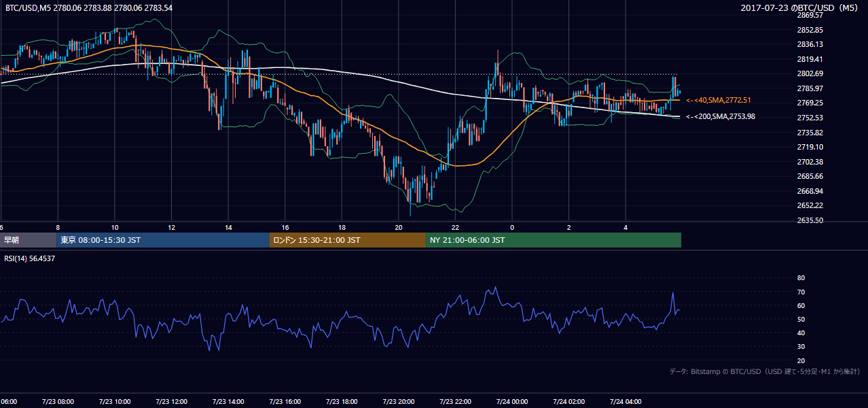868x408 pixels.
Task: Click the '7/23 12:00' date axis label
Action: 171,402
